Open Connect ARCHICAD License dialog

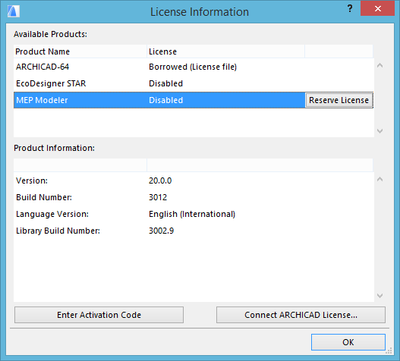coord(301,315)
